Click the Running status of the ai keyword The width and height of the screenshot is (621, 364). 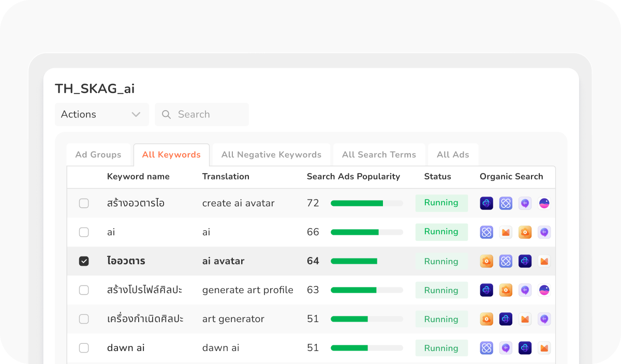(x=441, y=232)
